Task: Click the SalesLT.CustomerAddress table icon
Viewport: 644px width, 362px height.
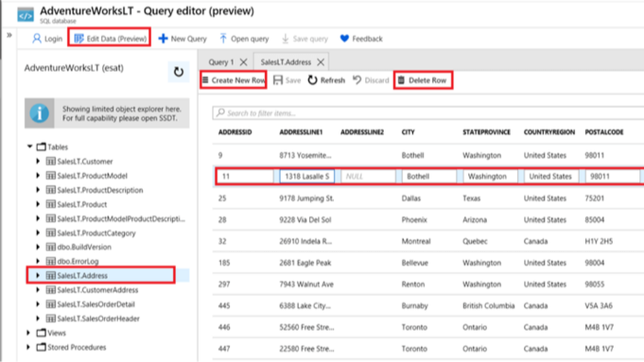Action: 51,289
